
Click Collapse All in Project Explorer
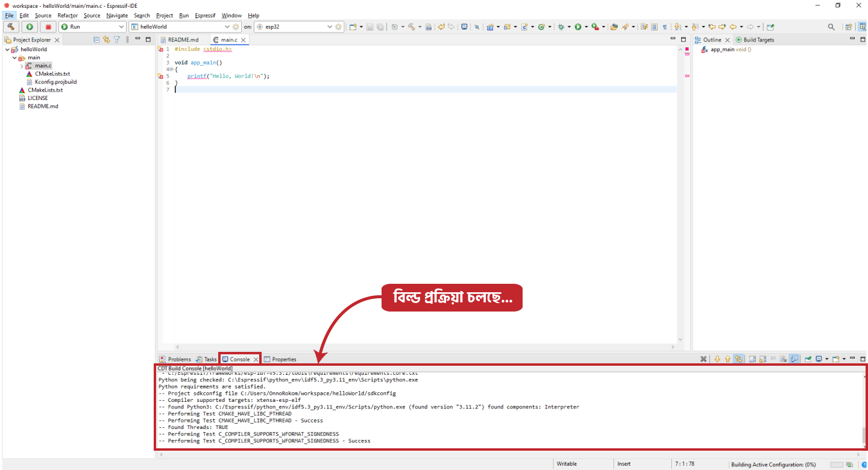click(x=96, y=40)
